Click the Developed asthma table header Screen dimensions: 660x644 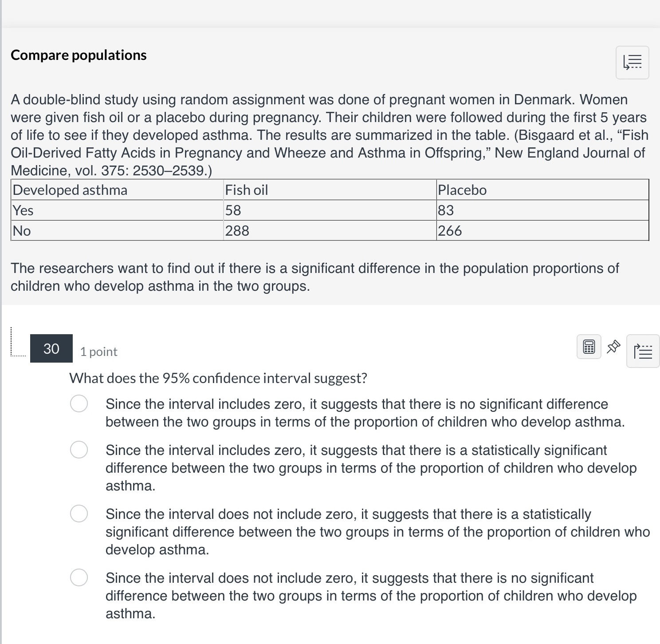70,190
